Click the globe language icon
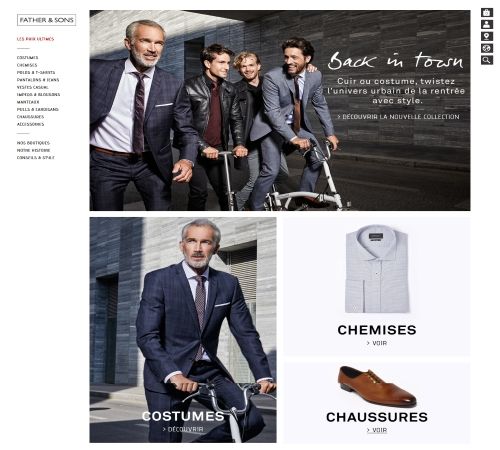 pyautogui.click(x=487, y=49)
